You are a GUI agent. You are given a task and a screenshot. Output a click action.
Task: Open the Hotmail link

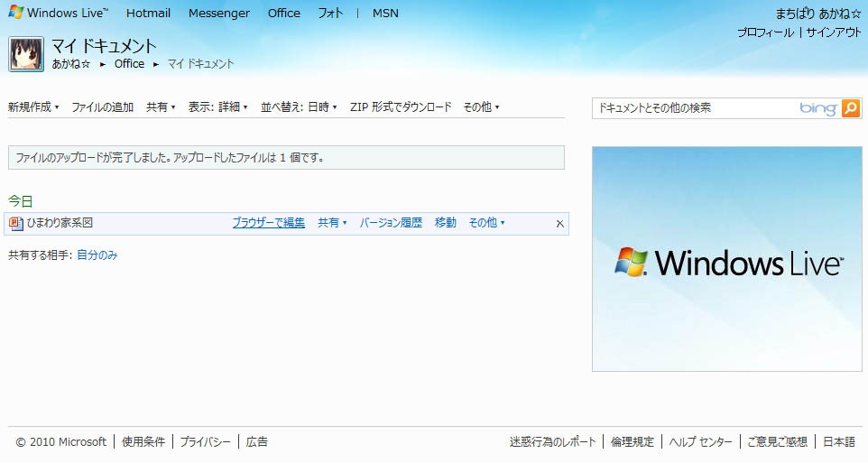coord(148,13)
